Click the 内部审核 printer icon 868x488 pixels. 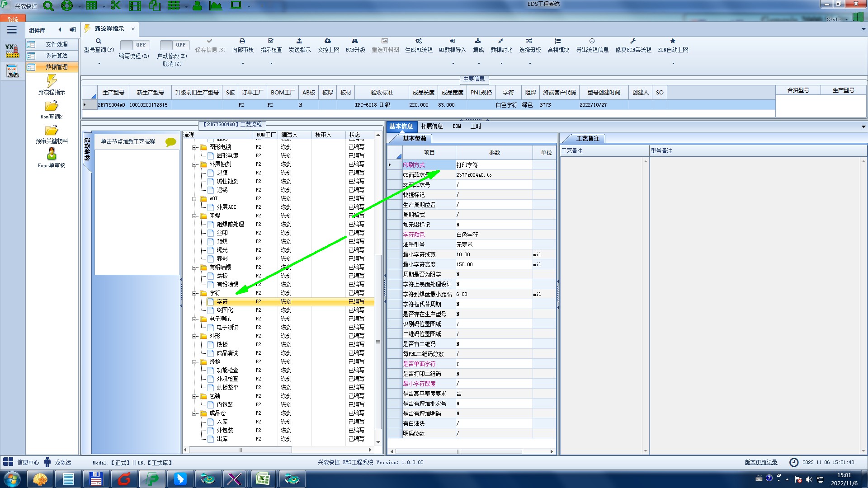click(x=242, y=41)
